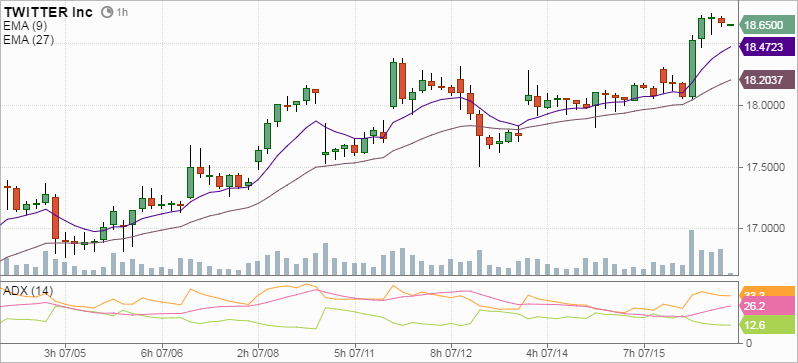Click the EMA (9) indicator label

(x=25, y=26)
